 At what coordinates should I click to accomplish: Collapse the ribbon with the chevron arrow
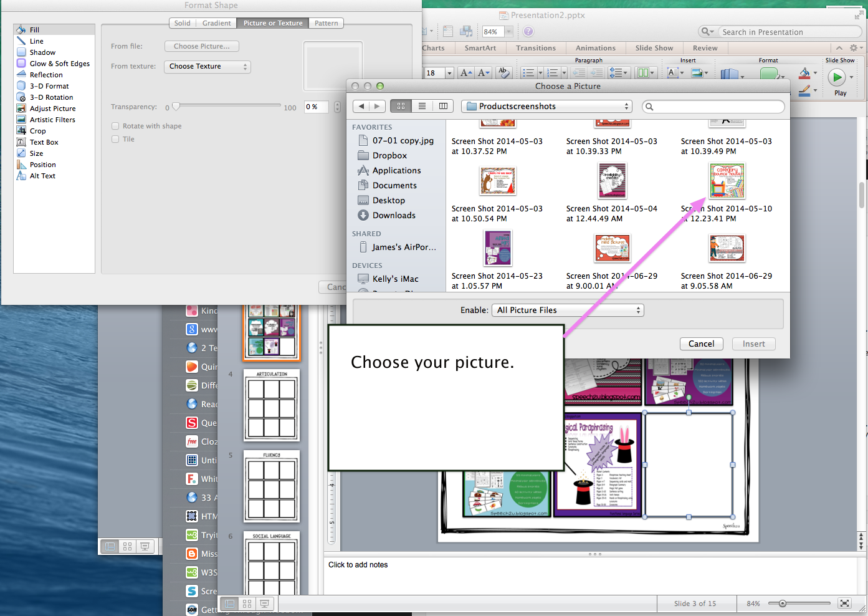[839, 47]
